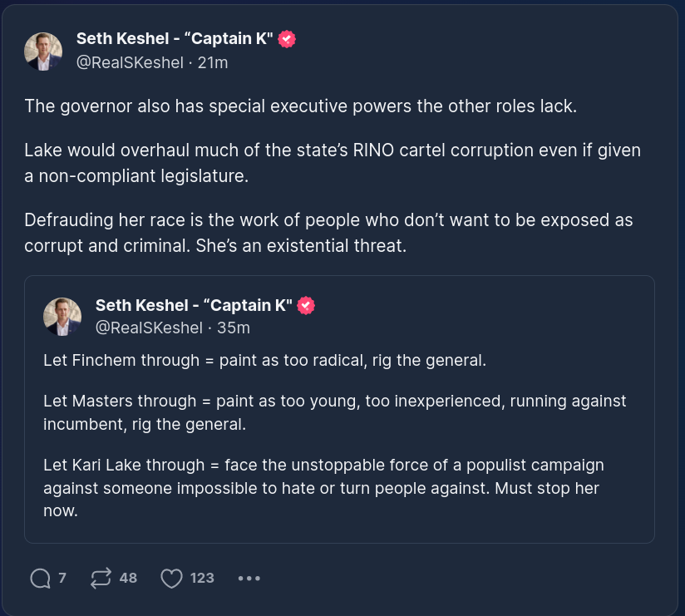
Task: Click the @RealSKeshel handle in the quoted post
Action: tap(149, 328)
